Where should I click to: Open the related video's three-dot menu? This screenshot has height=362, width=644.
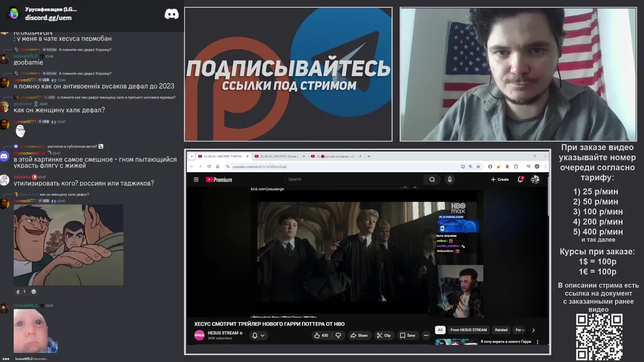click(x=537, y=342)
